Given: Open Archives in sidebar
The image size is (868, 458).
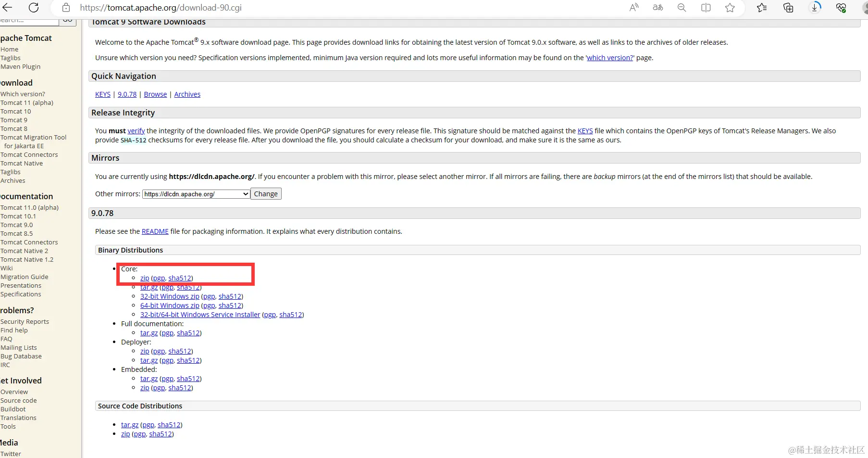Looking at the screenshot, I should (13, 180).
